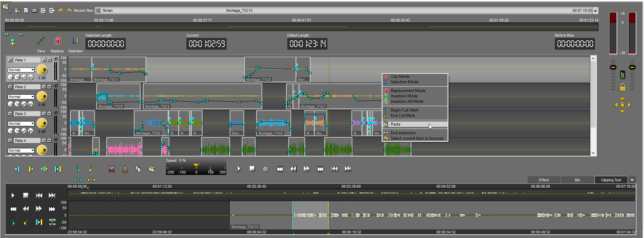
Task: Toggle the R button on Piste 3
Action: pyautogui.click(x=10, y=114)
